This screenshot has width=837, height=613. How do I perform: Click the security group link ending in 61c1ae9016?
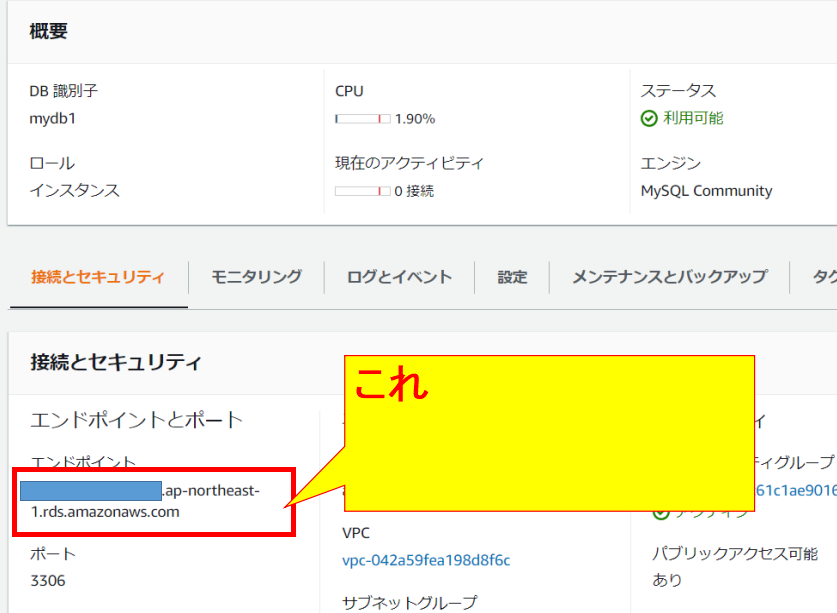click(796, 490)
